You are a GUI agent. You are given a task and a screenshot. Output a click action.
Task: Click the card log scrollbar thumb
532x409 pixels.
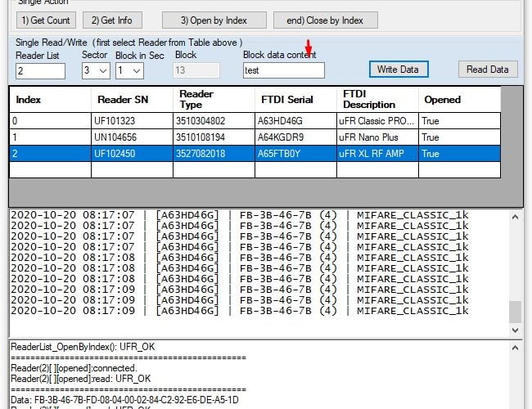[x=515, y=312]
